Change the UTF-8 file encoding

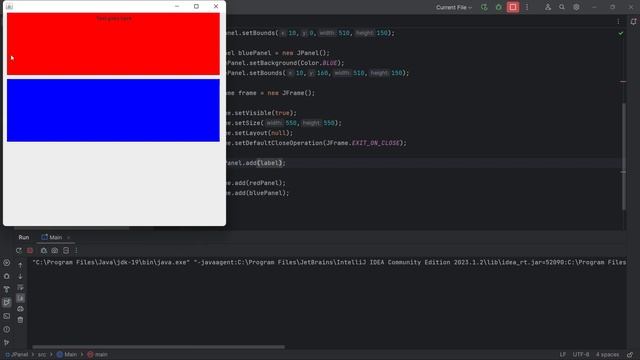(x=581, y=355)
